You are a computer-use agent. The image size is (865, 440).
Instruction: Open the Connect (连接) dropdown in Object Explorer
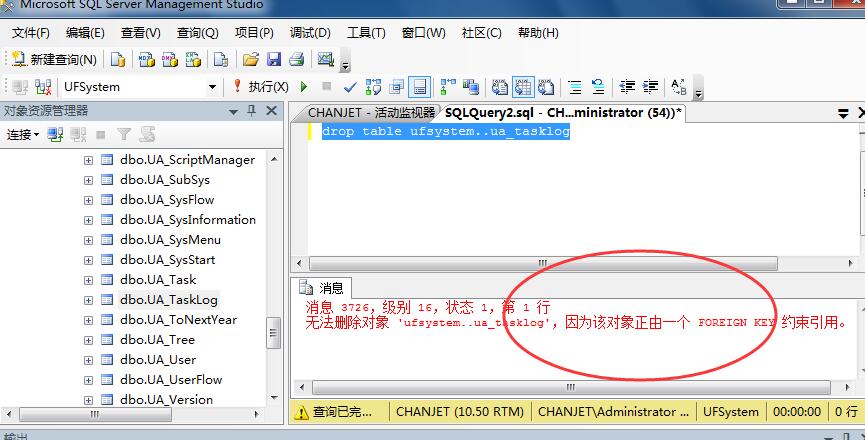pos(23,134)
